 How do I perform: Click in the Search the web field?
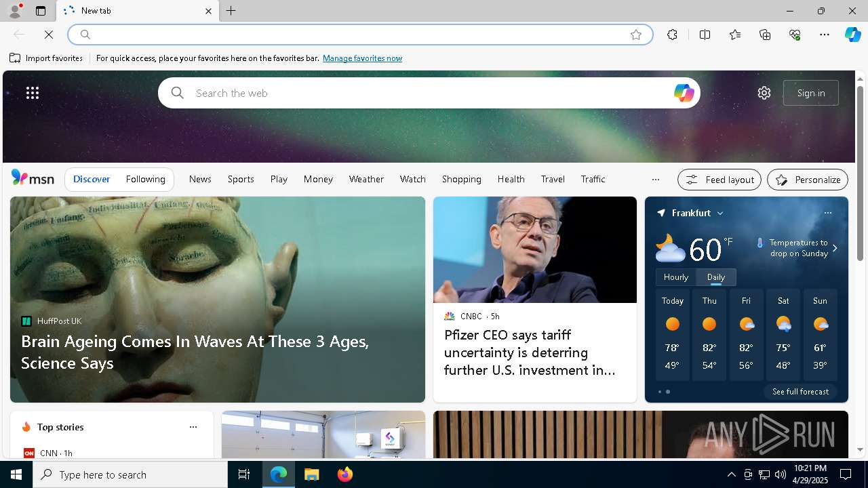point(429,93)
